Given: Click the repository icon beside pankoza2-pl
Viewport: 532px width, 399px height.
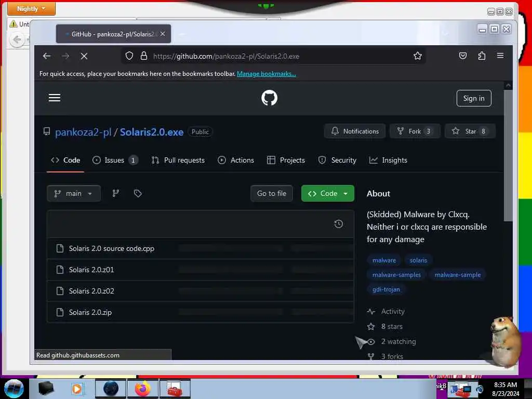Looking at the screenshot, I should click(47, 131).
